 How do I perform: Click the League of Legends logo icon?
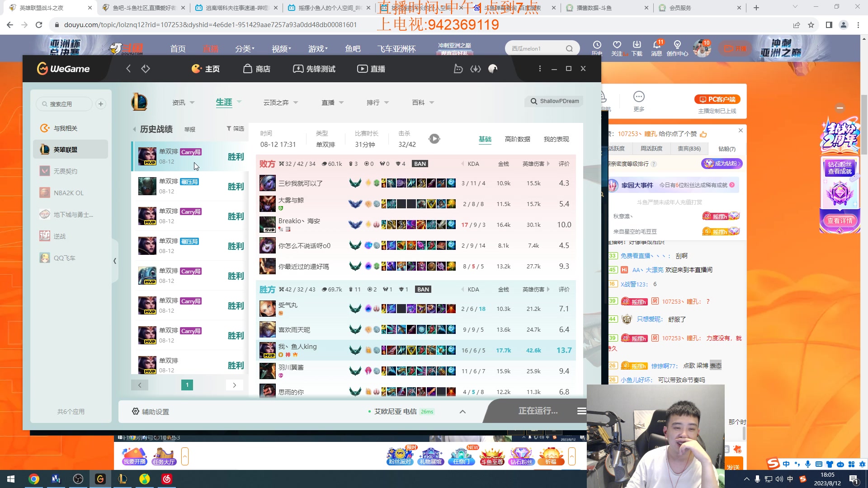[139, 102]
